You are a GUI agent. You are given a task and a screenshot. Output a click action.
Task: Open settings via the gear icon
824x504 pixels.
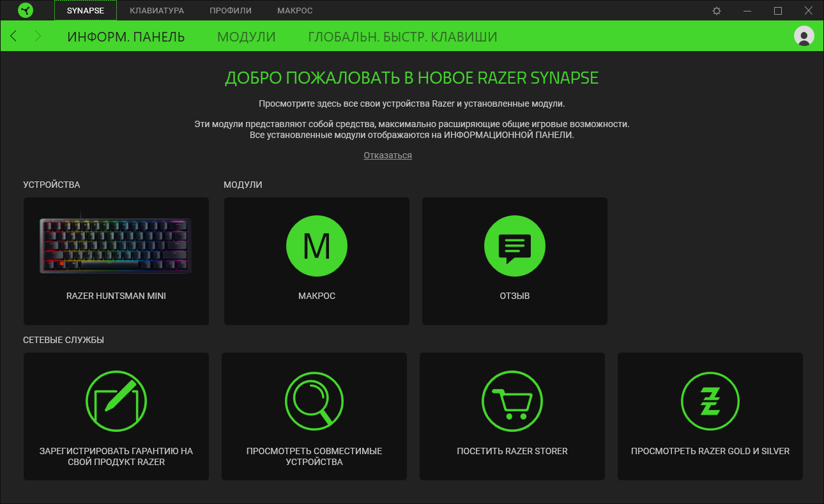coord(717,11)
